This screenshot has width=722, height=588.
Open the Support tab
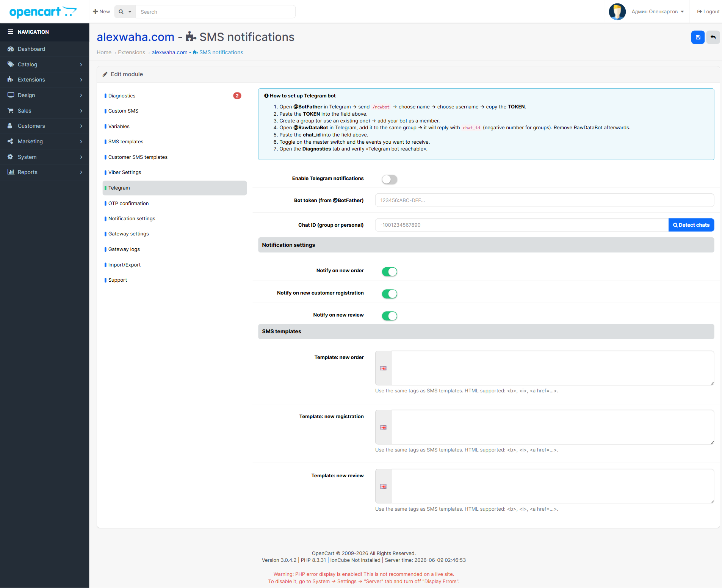point(175,280)
